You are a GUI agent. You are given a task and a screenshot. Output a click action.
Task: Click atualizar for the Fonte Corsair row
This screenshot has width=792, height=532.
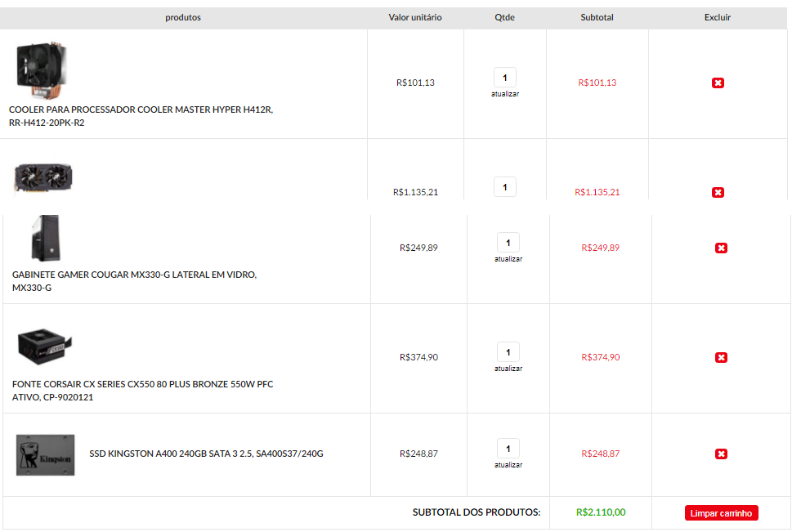click(508, 369)
